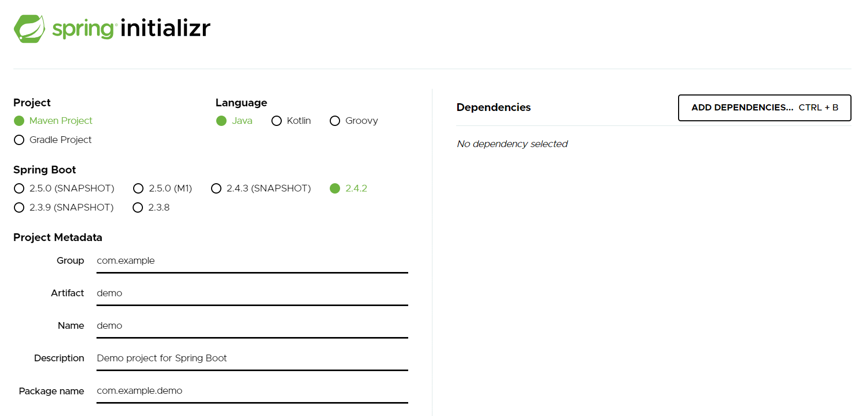Image resolution: width=868 pixels, height=416 pixels.
Task: Focus the Artifact input field
Action: (252, 294)
